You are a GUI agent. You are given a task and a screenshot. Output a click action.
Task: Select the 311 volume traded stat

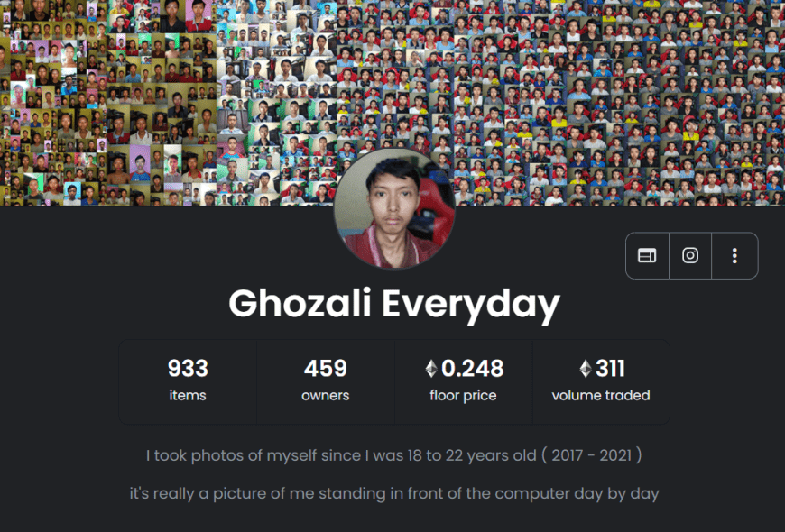pyautogui.click(x=601, y=381)
